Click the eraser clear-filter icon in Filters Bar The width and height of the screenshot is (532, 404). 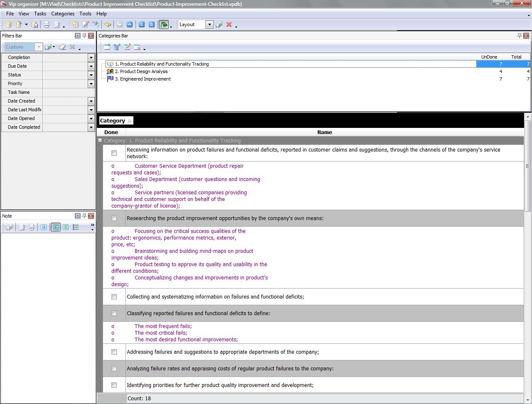[x=62, y=47]
